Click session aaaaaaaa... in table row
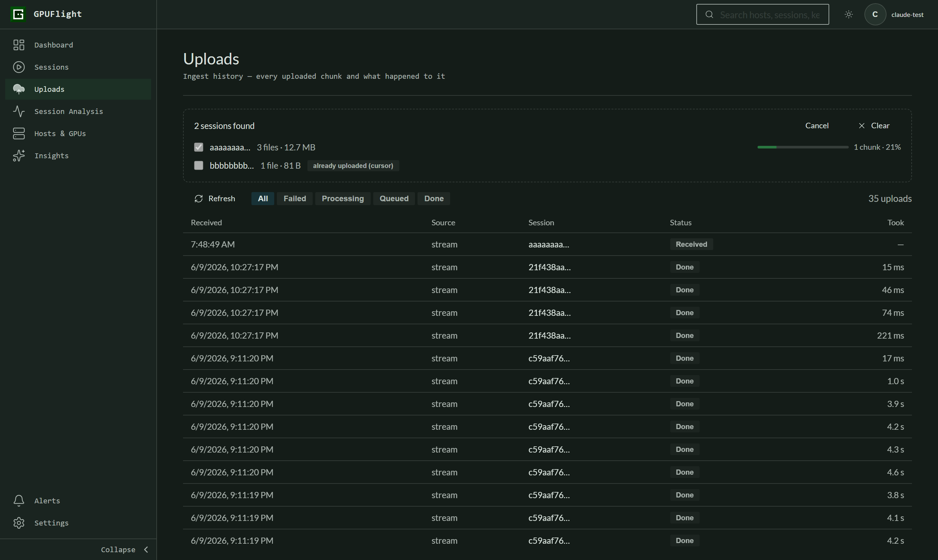 pos(548,245)
